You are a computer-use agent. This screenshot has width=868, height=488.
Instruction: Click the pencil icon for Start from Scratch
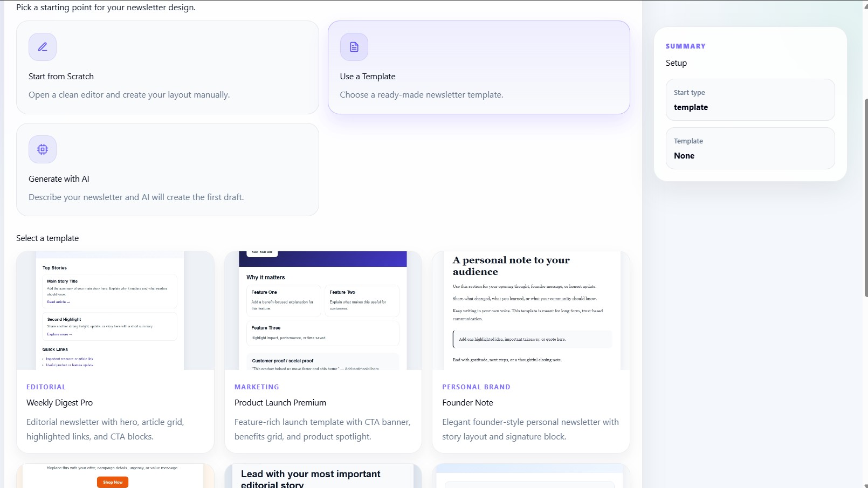[x=43, y=47]
